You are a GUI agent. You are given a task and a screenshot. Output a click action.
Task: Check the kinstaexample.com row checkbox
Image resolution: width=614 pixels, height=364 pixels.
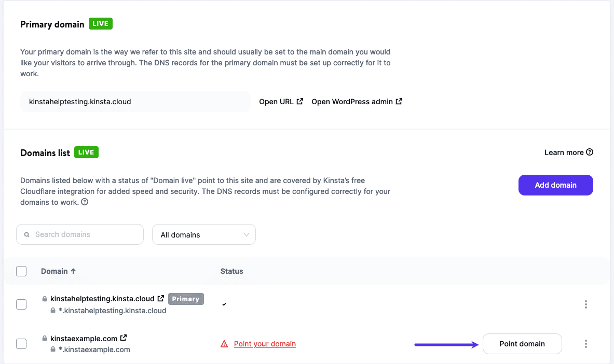(21, 343)
